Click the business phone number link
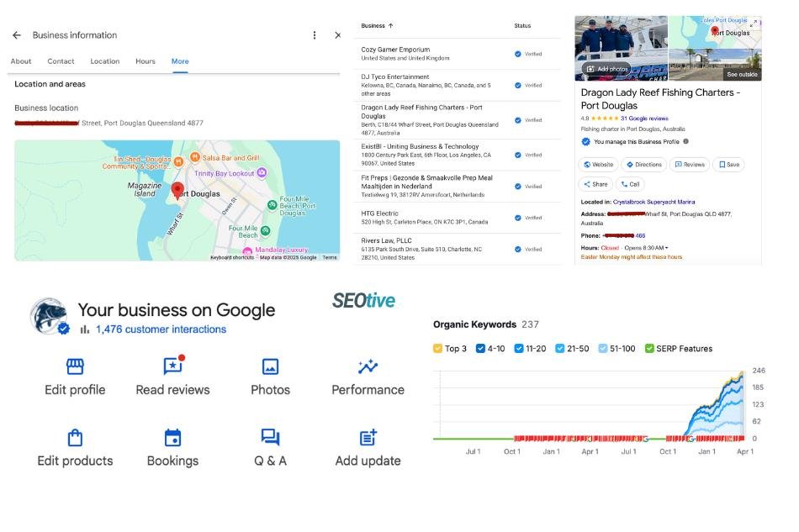Screen dimensions: 799x532 coord(624,235)
